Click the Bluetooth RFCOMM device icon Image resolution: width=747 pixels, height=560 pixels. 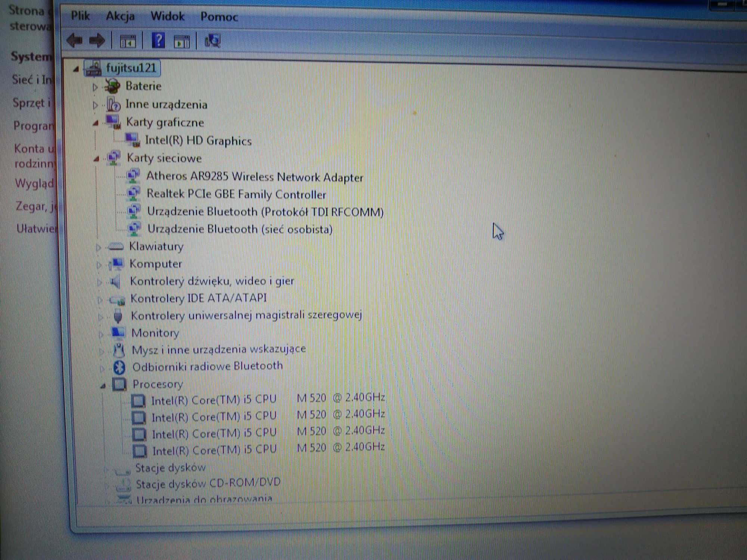(134, 211)
